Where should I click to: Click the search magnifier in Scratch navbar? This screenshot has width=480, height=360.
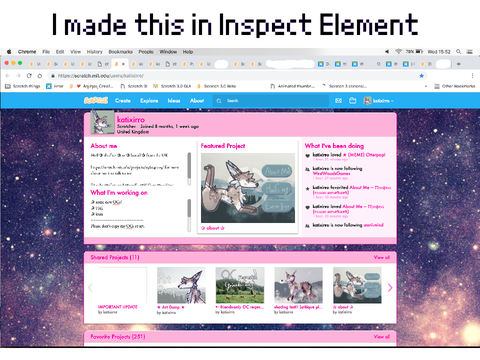tap(219, 101)
